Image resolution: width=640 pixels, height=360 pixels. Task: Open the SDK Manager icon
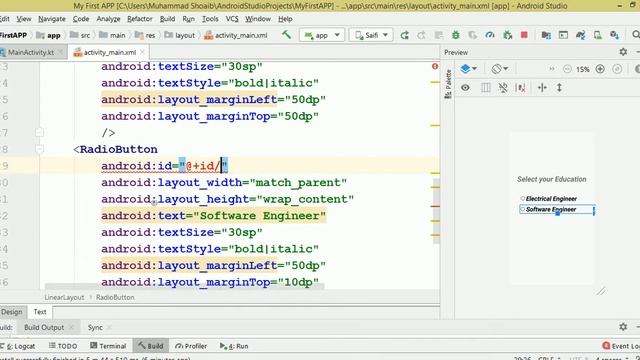(x=614, y=35)
